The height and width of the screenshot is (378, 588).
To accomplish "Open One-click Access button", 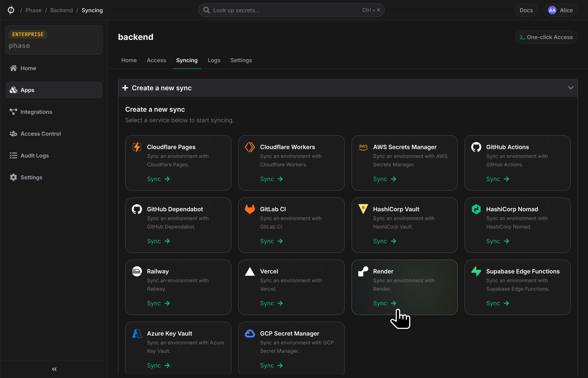I will [x=546, y=37].
